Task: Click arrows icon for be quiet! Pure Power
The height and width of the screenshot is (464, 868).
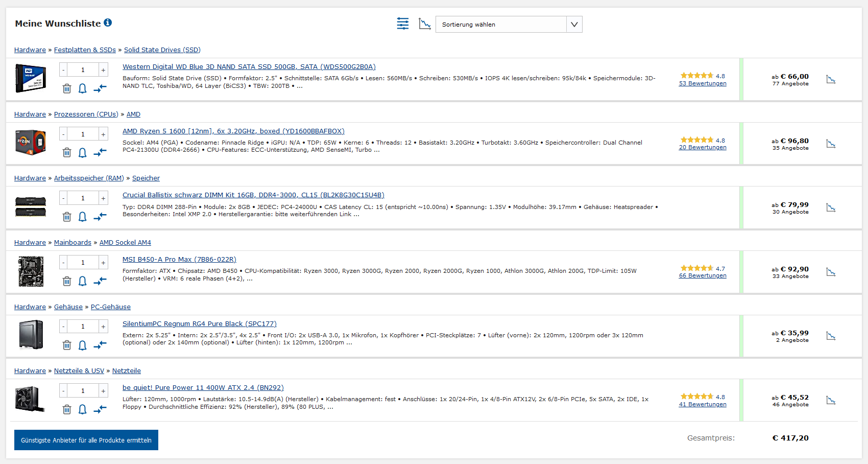Action: (x=100, y=409)
